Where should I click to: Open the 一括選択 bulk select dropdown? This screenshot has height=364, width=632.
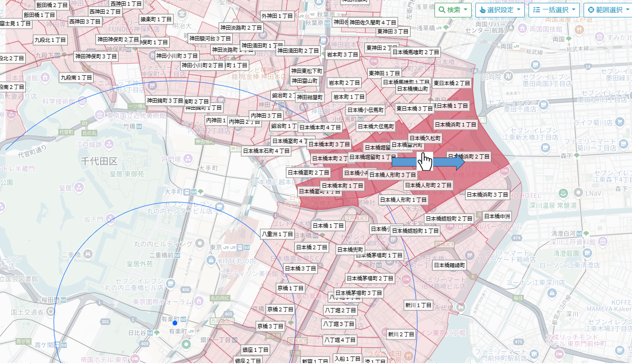(554, 10)
